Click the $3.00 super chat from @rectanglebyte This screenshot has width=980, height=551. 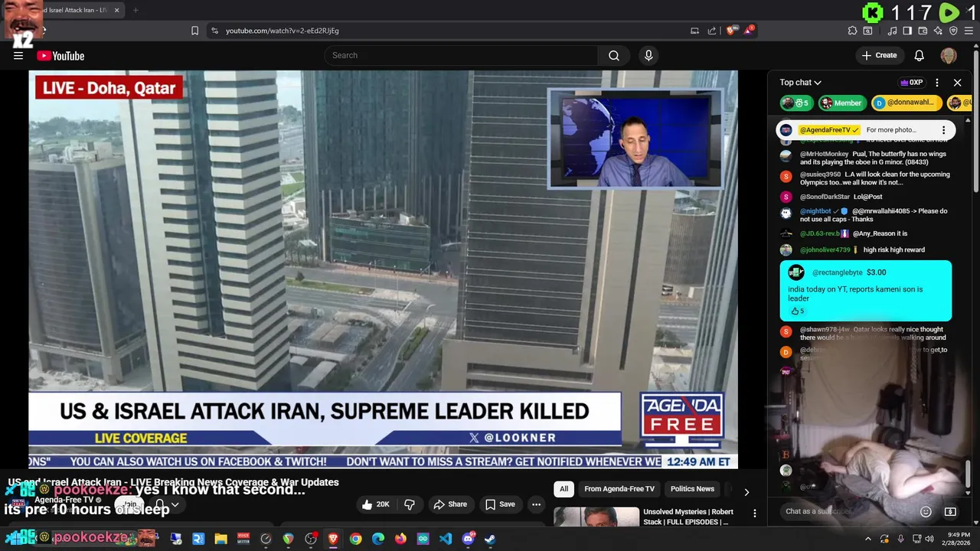866,291
